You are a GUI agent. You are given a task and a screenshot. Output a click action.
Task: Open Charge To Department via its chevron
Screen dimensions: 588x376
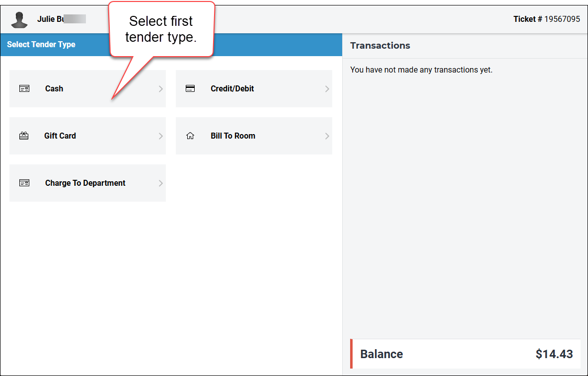tap(160, 183)
